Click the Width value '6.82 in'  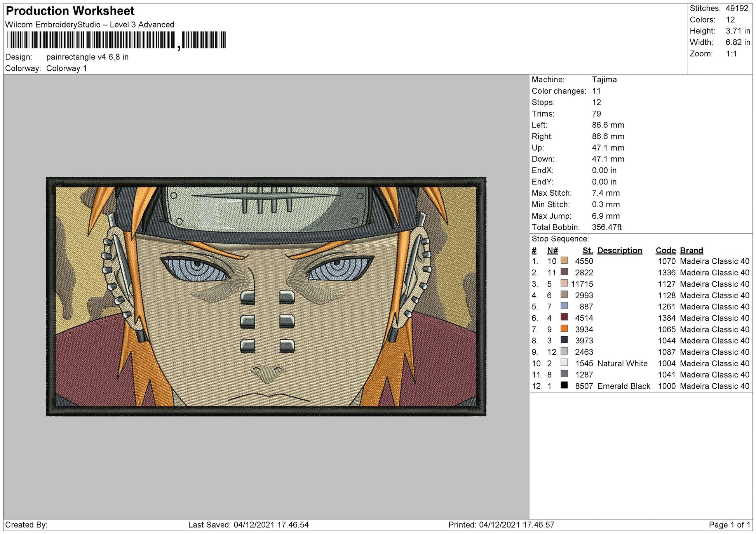[x=738, y=42]
